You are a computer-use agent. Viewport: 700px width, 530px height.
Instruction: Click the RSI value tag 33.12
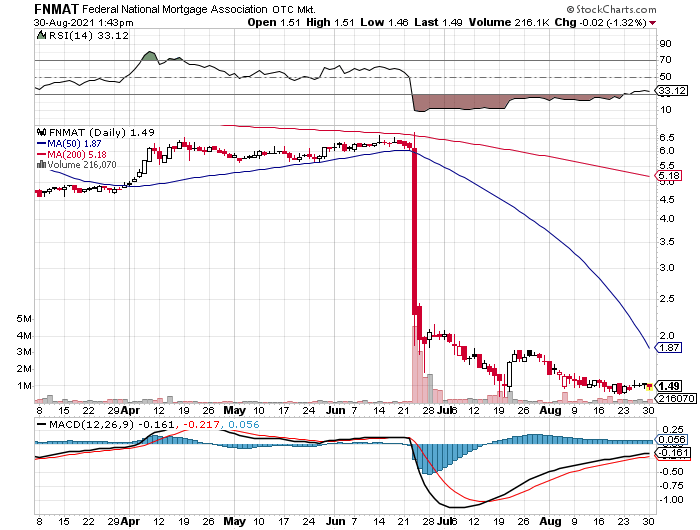[x=671, y=91]
